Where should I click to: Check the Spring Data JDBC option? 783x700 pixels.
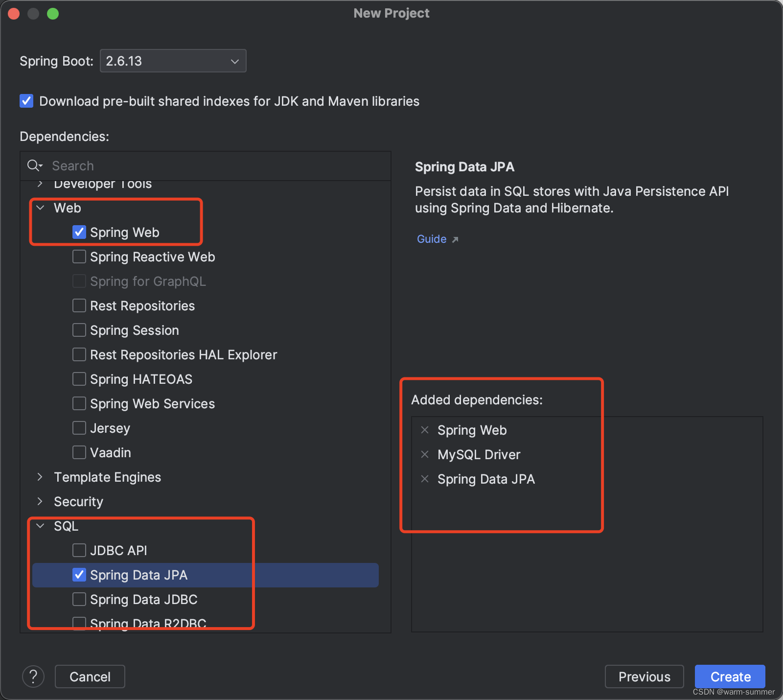[x=79, y=599]
